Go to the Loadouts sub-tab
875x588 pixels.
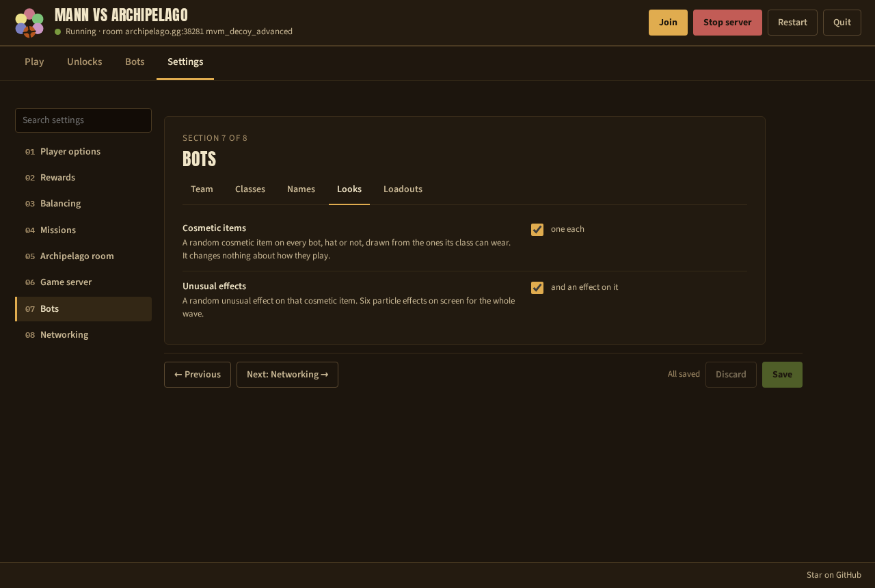coord(403,189)
